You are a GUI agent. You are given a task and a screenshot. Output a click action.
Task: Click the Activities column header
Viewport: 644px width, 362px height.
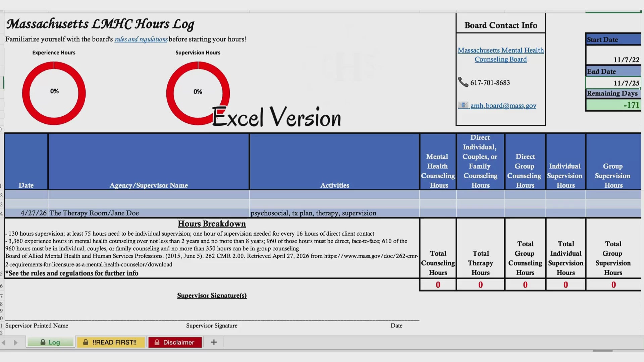tap(334, 162)
